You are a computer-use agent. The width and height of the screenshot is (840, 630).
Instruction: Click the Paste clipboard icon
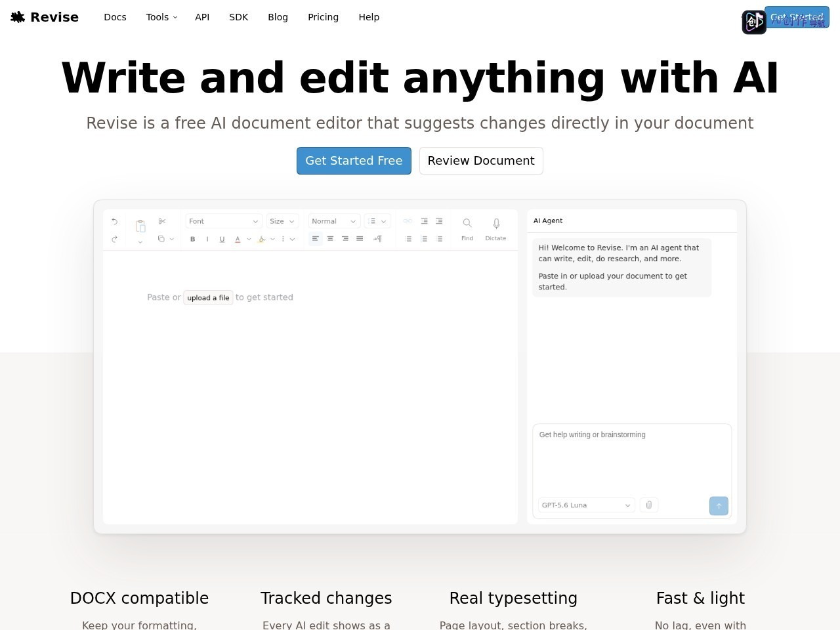140,226
